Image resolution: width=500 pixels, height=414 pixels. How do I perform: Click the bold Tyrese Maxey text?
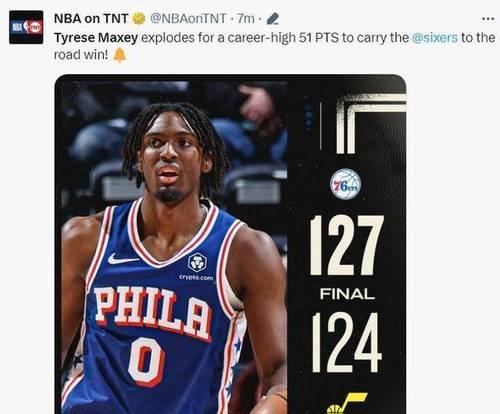96,38
